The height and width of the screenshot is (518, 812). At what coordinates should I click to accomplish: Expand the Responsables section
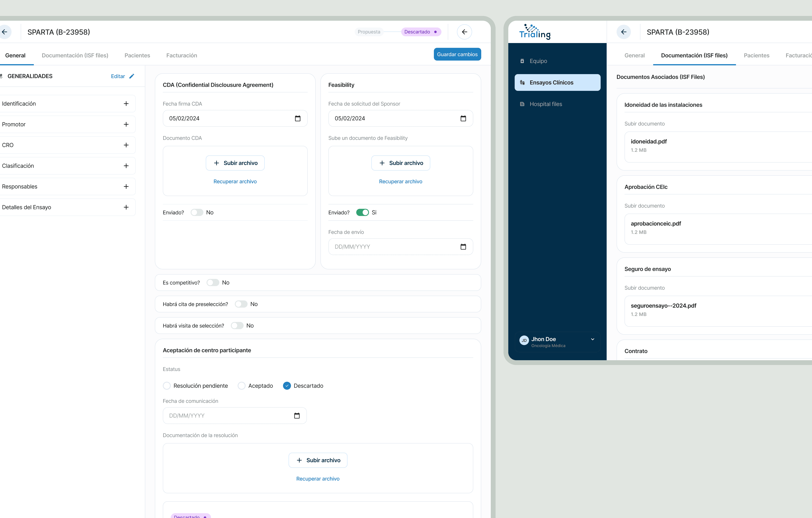tap(126, 187)
